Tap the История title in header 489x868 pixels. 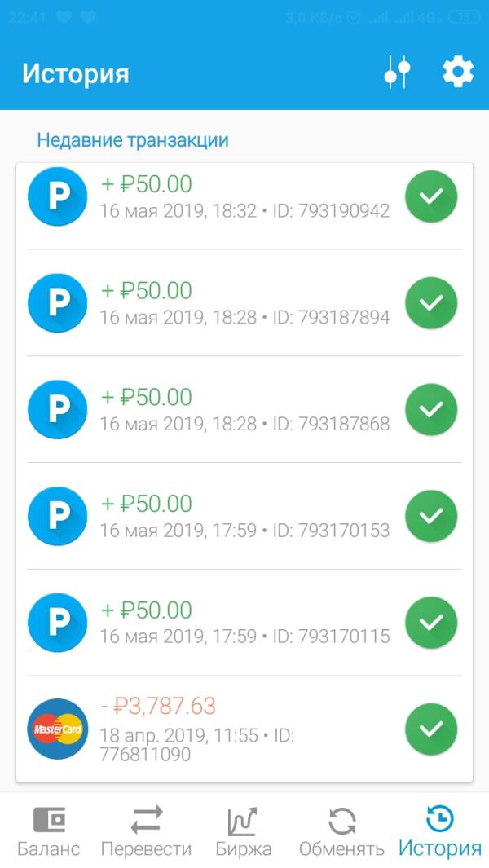click(75, 73)
